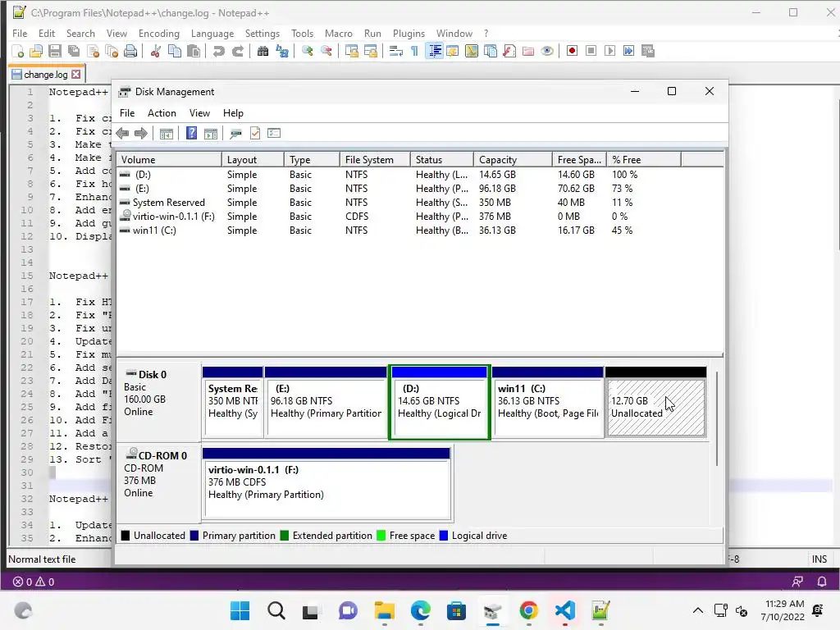840x630 pixels.
Task: Click Forward arrow in Disk Management toolbar
Action: [141, 134]
